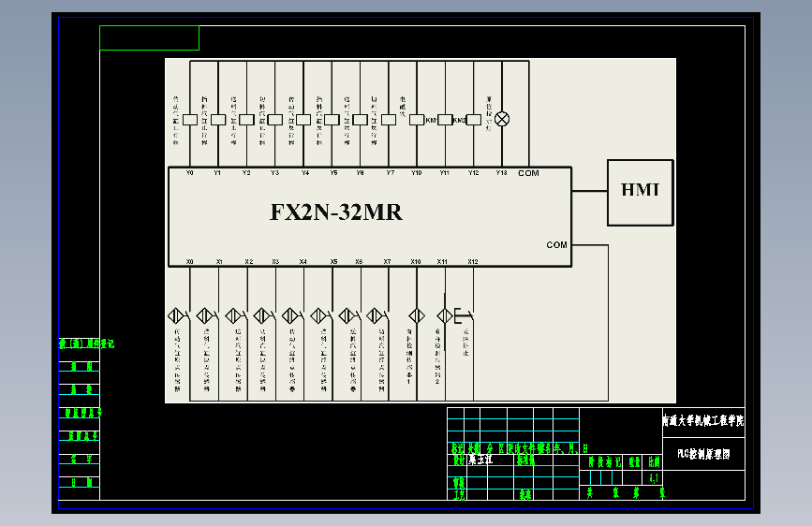812x526 pixels.
Task: Click input terminal label X12
Action: coord(473,262)
